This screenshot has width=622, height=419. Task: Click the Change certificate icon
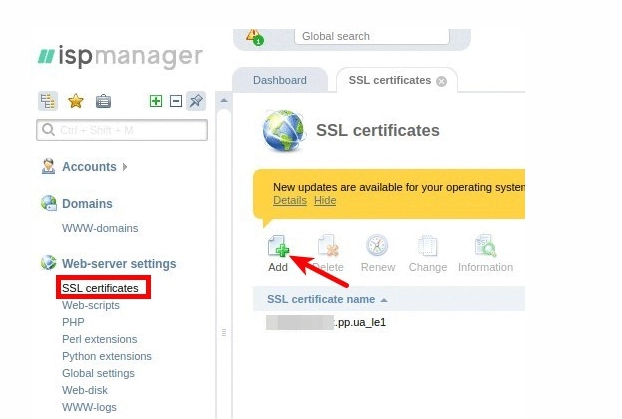[428, 246]
